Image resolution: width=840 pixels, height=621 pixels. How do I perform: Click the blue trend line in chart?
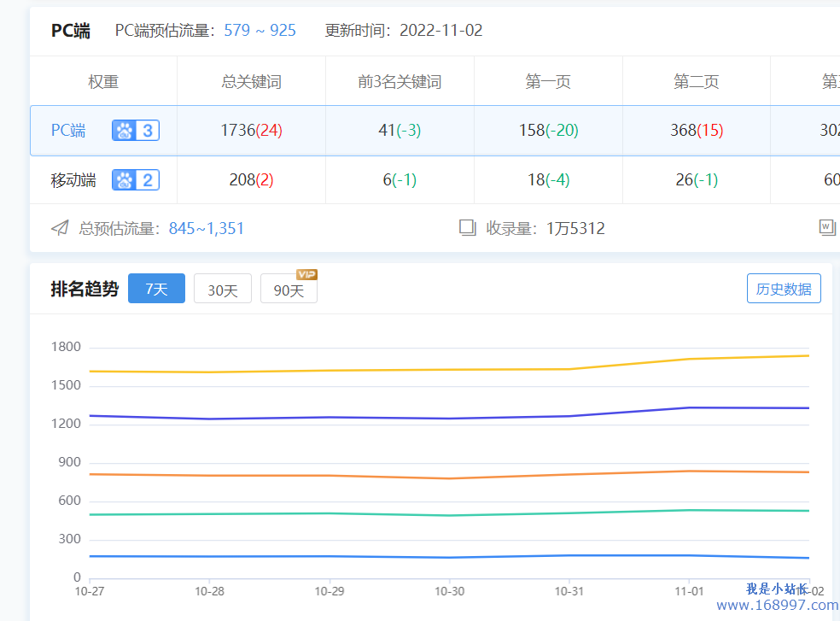pos(449,557)
